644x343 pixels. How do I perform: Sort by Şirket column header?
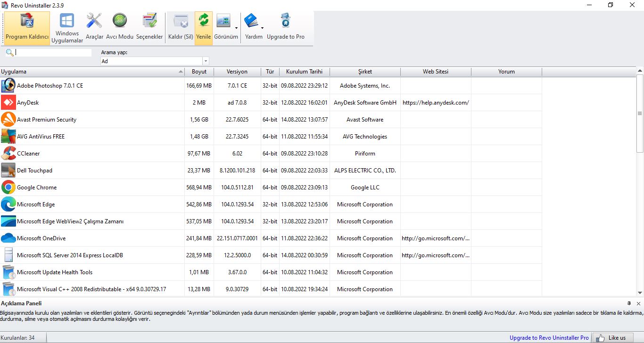[365, 72]
